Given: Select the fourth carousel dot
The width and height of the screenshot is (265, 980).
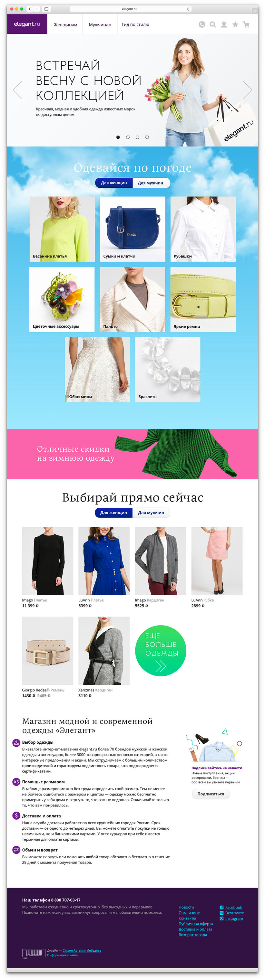Looking at the screenshot, I should click(x=147, y=137).
